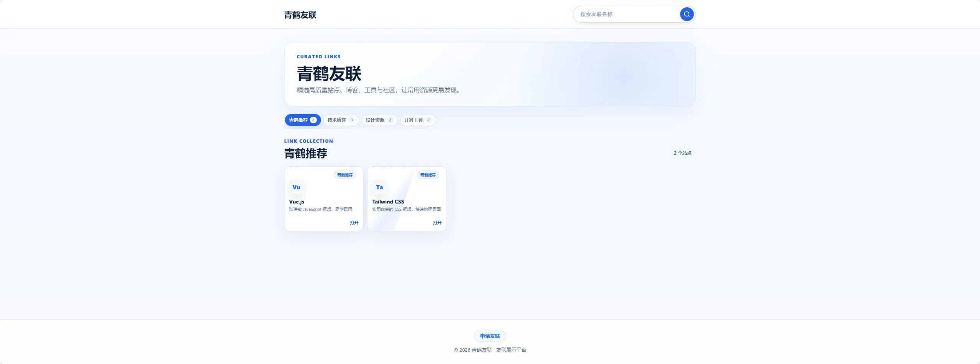Click the large 青鹤友联 hero title
Screen dimensions: 980x364
329,74
